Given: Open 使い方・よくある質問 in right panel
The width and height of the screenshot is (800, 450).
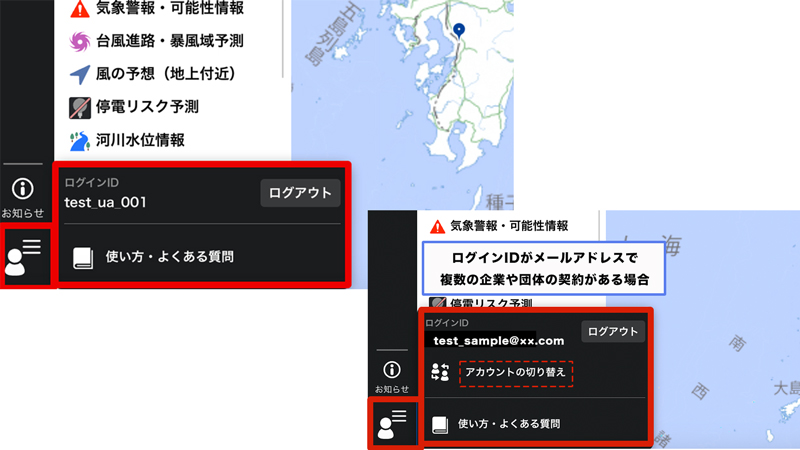Looking at the screenshot, I should [x=509, y=423].
